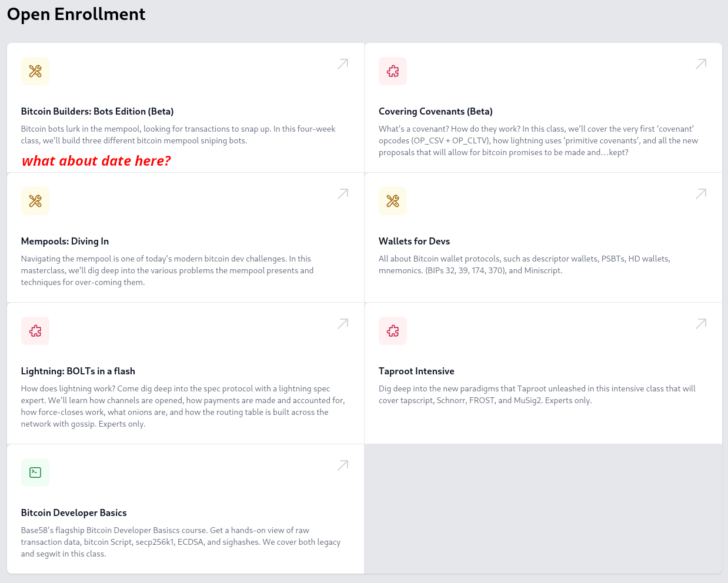728x583 pixels.
Task: Open the arrow on Taproot Intensive card
Action: (701, 324)
